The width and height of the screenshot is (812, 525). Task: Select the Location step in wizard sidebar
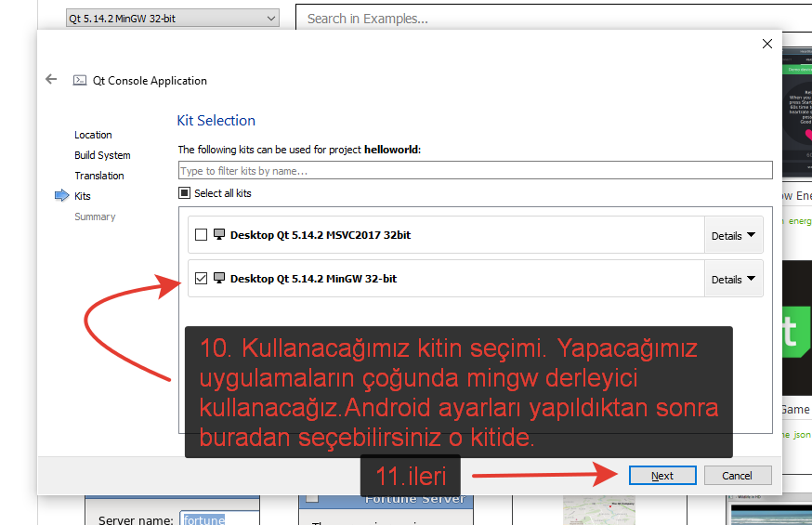93,135
